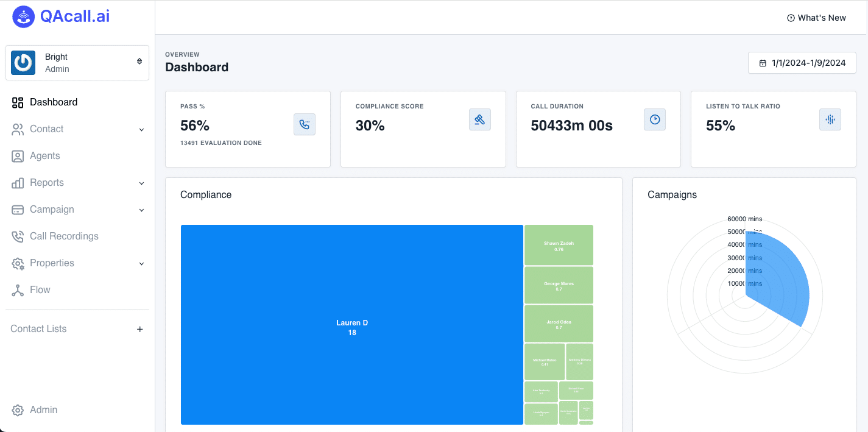Click the Call Recordings phone icon

click(x=17, y=236)
